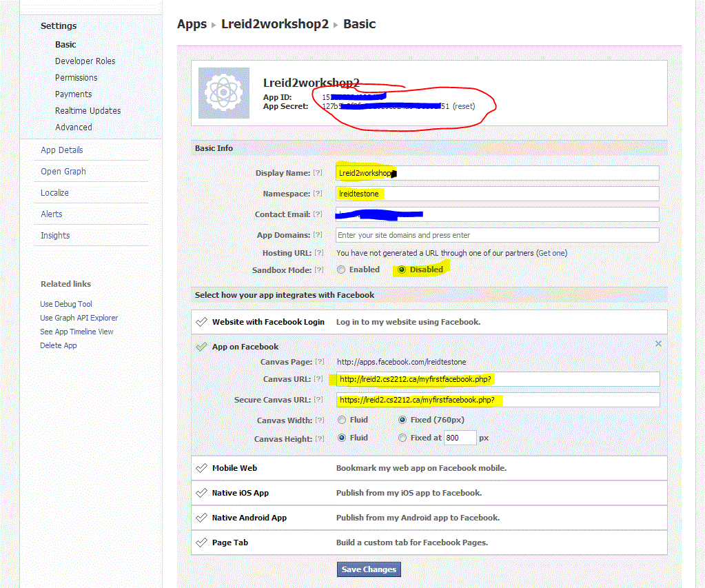The width and height of the screenshot is (705, 588).
Task: Click the Canvas Page URL text
Action: point(402,362)
